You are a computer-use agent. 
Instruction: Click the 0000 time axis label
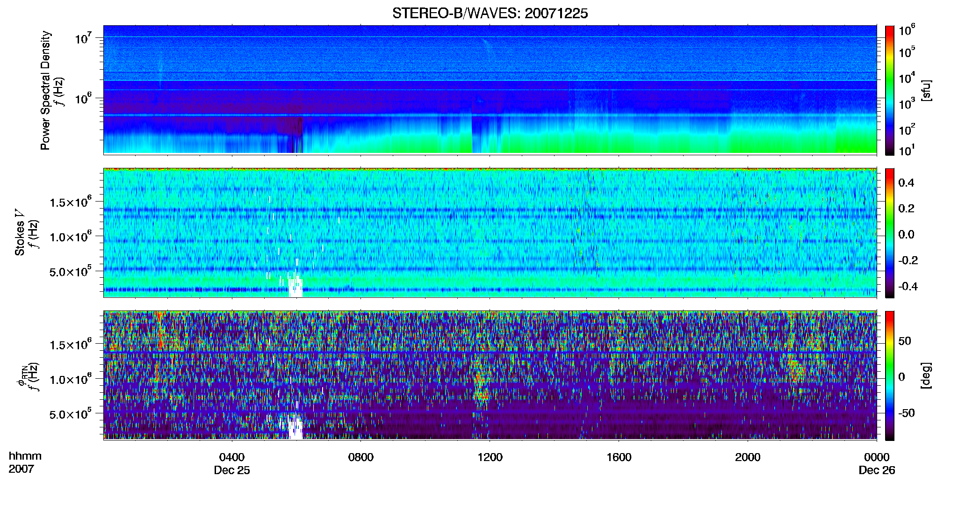877,457
